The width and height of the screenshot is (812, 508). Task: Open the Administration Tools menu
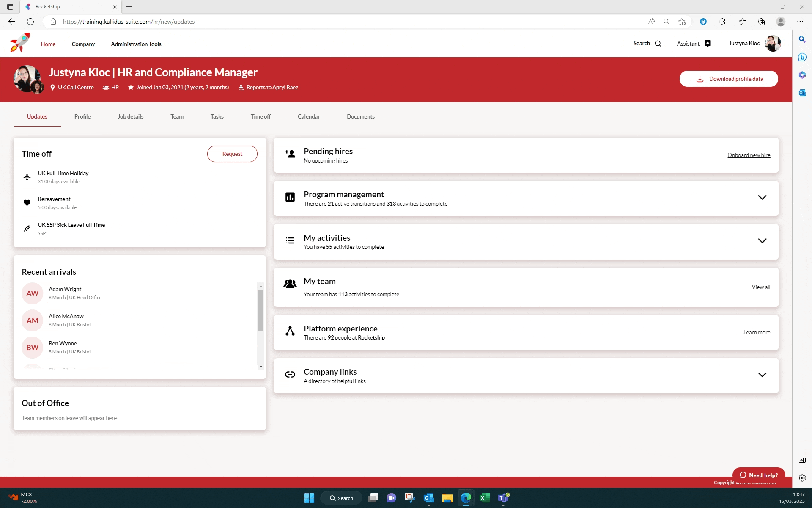tap(136, 44)
